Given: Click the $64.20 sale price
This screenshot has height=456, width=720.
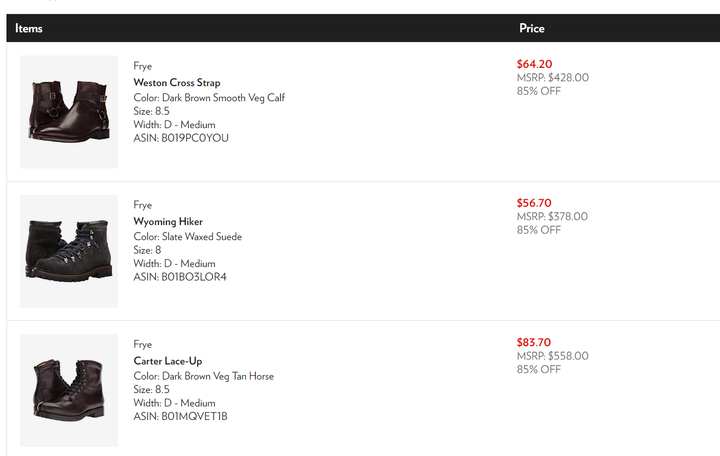Looking at the screenshot, I should click(x=534, y=64).
